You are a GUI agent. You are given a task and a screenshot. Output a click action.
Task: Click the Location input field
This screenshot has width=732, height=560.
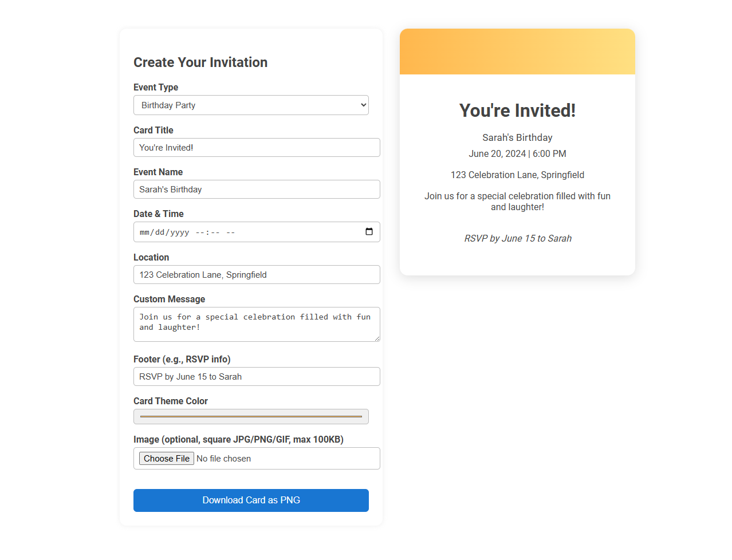pos(256,274)
